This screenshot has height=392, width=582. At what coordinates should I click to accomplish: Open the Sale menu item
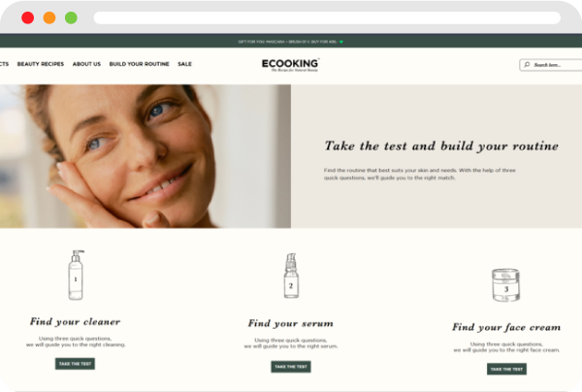coord(184,64)
